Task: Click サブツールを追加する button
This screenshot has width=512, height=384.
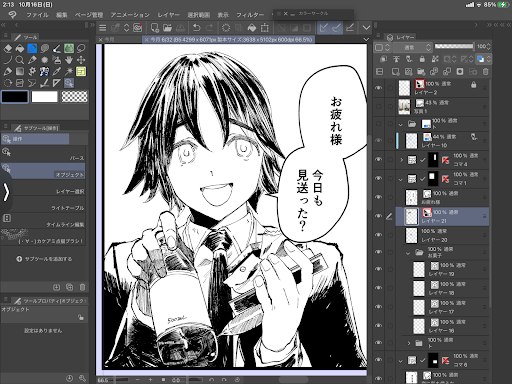Action: 44,259
